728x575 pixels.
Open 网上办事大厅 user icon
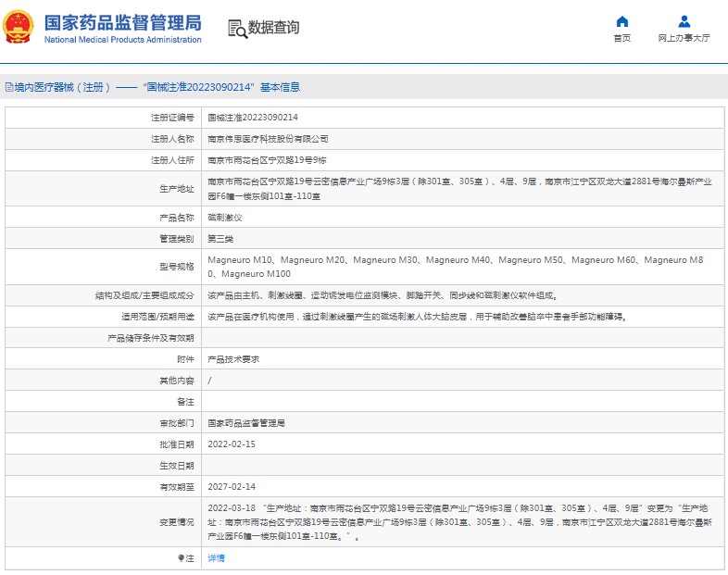[684, 21]
